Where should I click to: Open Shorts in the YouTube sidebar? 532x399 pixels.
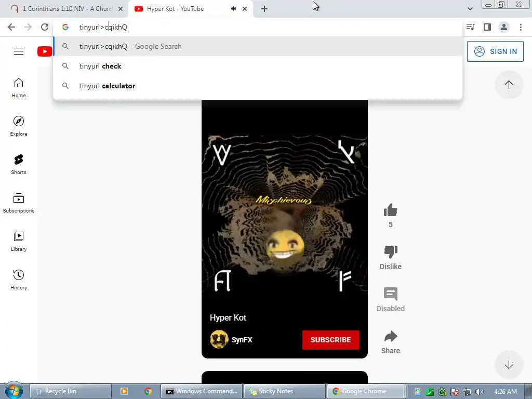[19, 165]
